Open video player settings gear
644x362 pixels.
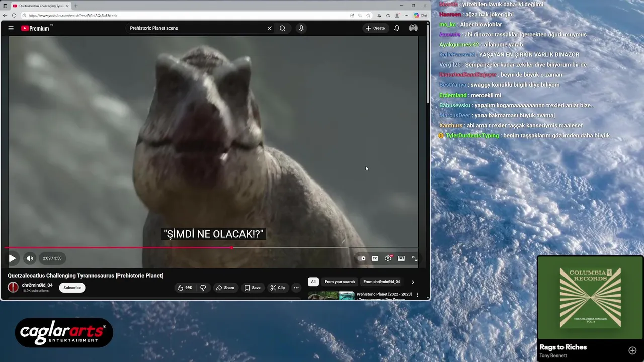click(388, 258)
